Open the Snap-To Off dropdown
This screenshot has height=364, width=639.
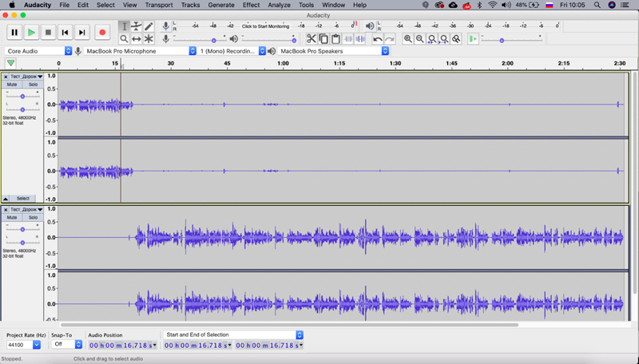(x=67, y=345)
